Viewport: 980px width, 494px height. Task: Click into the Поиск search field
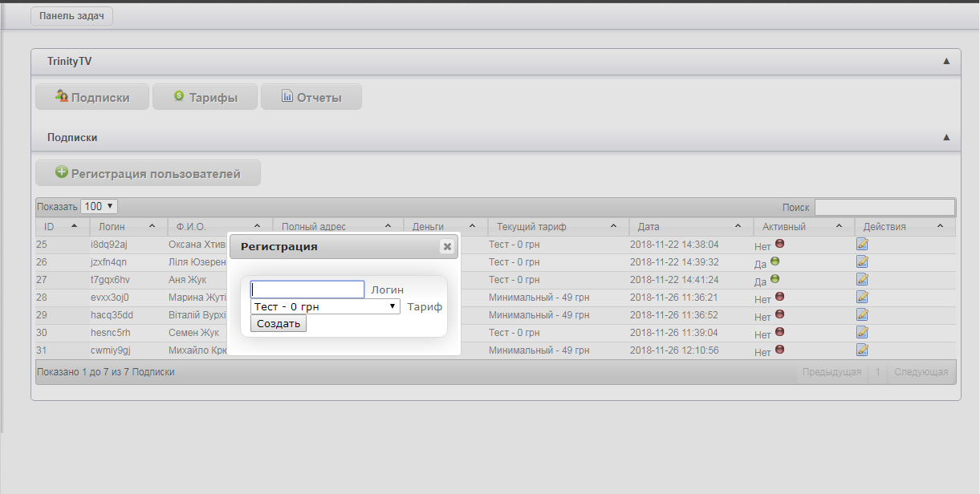(x=884, y=208)
